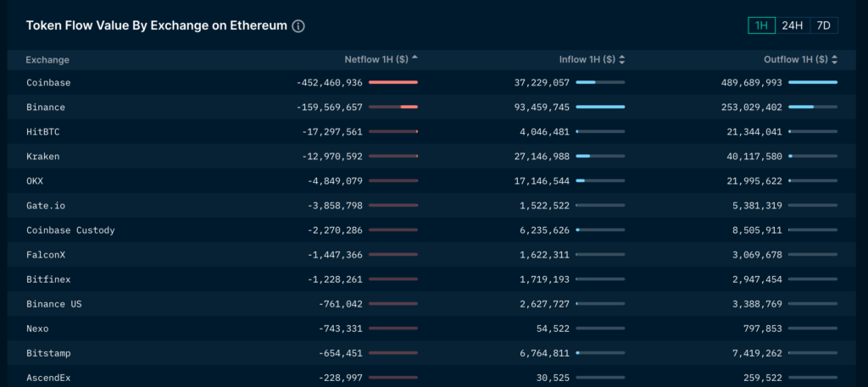Select the Coinbase exchange row name
Viewport: 868px width, 387px height.
(x=48, y=82)
